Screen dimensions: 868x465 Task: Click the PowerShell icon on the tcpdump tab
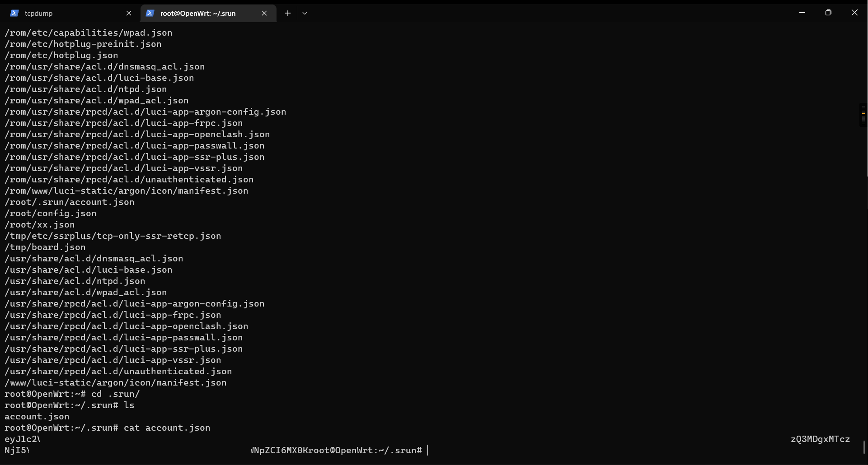click(x=14, y=13)
